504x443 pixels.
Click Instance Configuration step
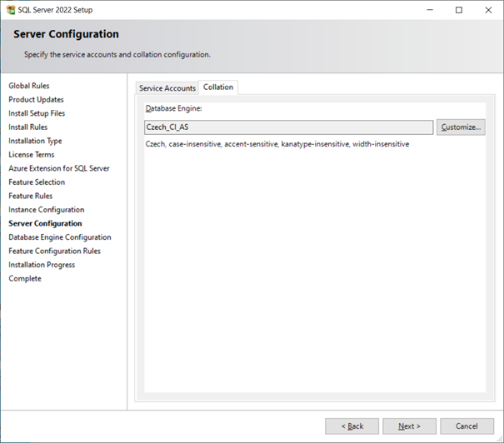click(x=47, y=210)
